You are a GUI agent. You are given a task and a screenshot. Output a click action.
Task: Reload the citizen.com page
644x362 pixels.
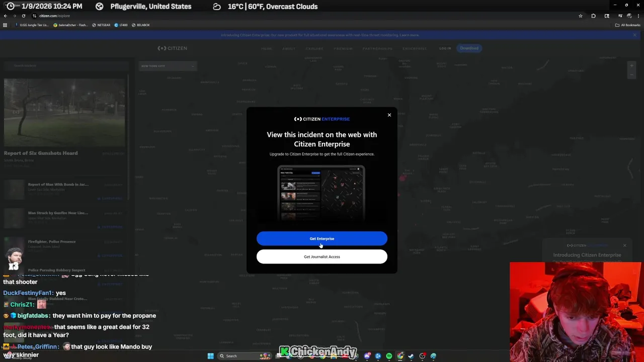click(23, 16)
